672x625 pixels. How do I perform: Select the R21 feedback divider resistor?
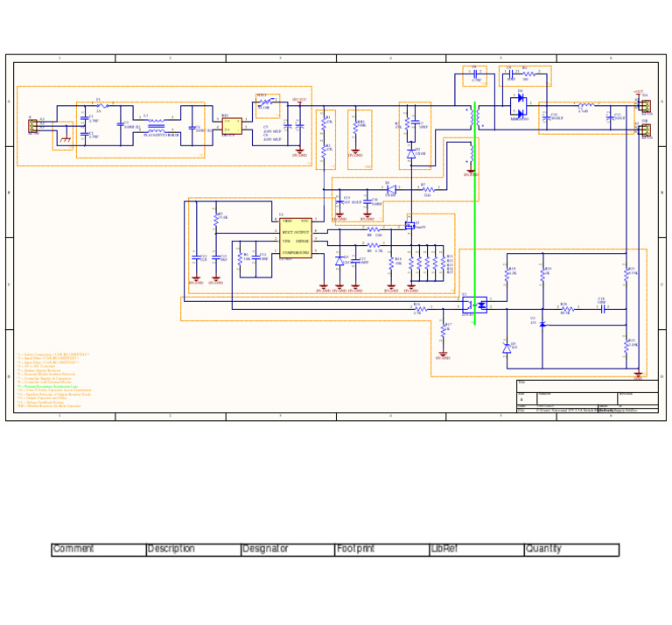[x=626, y=275]
